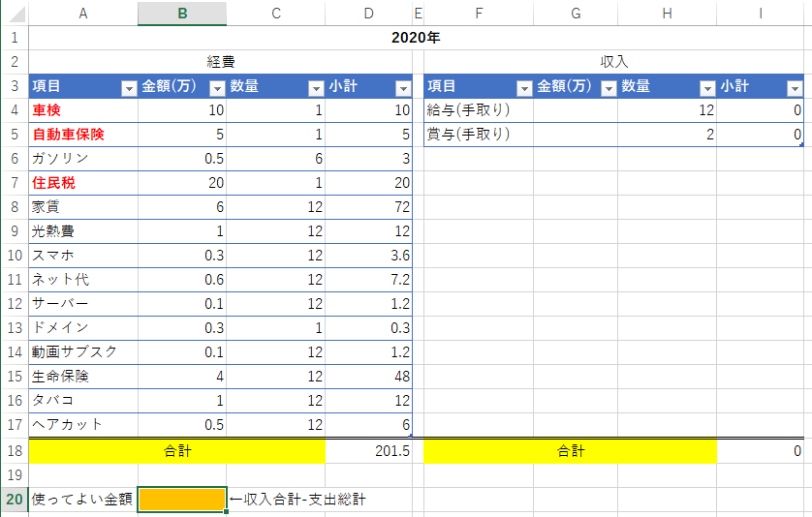Click the 収入 heading cell
812x517 pixels.
(x=613, y=62)
